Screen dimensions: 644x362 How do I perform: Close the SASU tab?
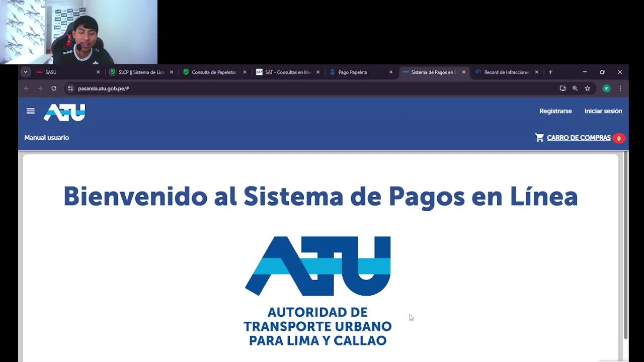pos(98,72)
